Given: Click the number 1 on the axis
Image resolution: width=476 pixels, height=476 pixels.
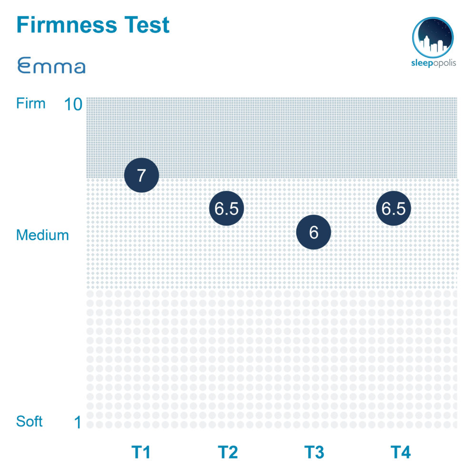Looking at the screenshot, I should [x=78, y=422].
